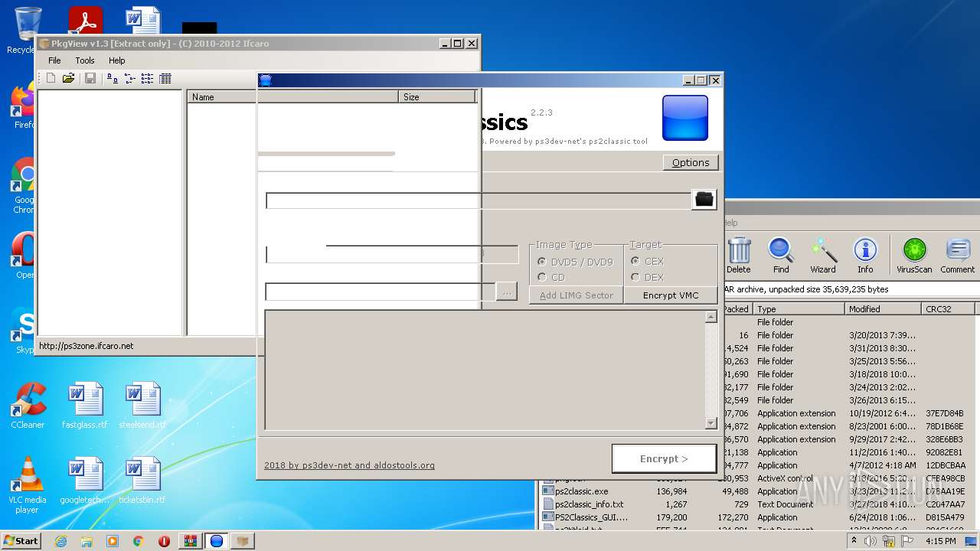
Task: Select DEX target
Action: coord(647,277)
